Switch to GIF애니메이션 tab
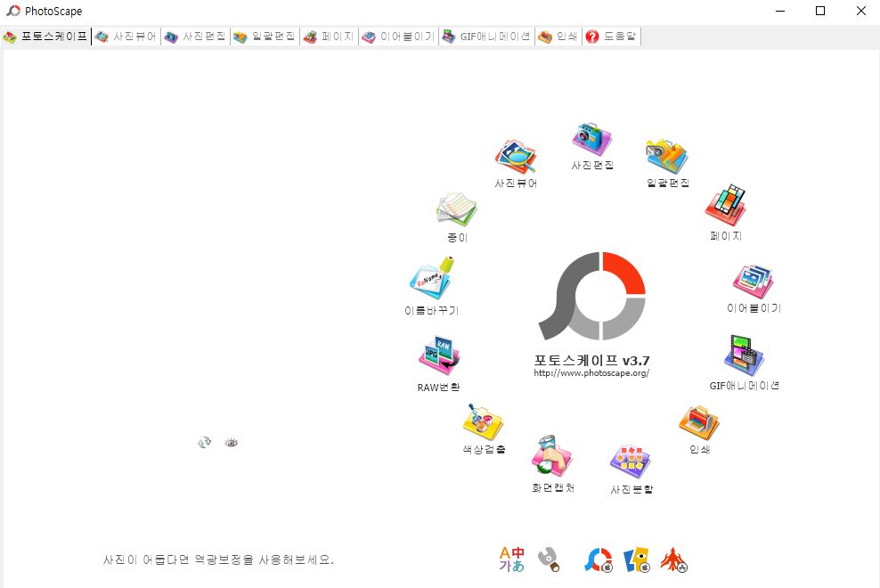Viewport: 880px width, 588px height. [486, 37]
